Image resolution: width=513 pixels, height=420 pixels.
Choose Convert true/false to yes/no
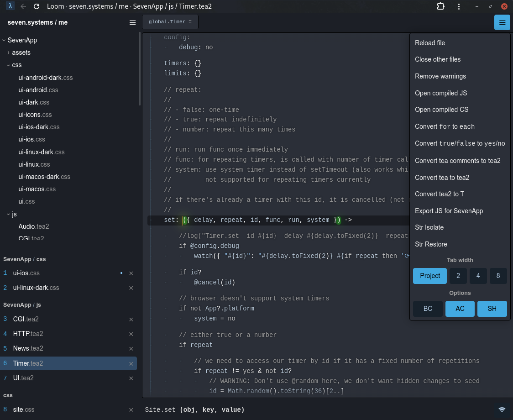pos(460,143)
